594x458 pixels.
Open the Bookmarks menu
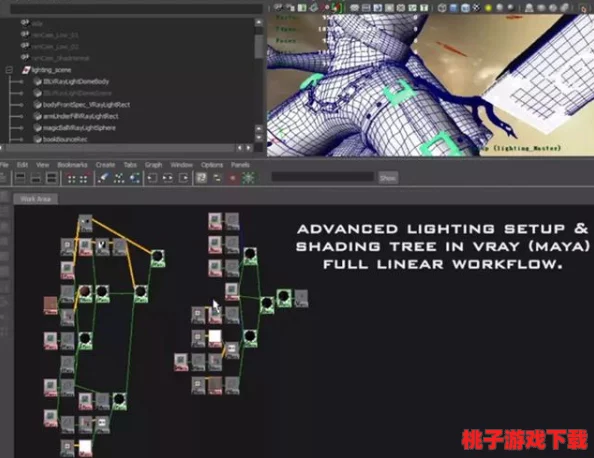click(72, 165)
